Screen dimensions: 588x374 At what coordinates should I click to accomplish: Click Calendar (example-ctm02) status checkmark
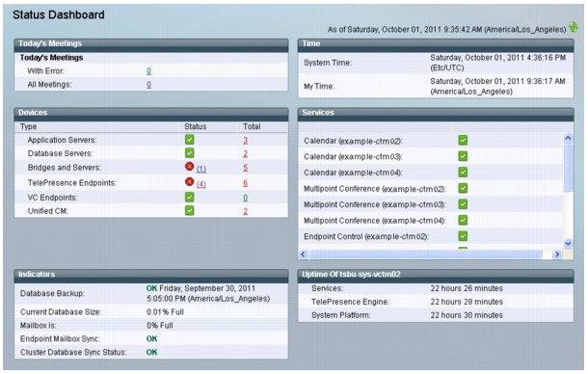pyautogui.click(x=463, y=141)
